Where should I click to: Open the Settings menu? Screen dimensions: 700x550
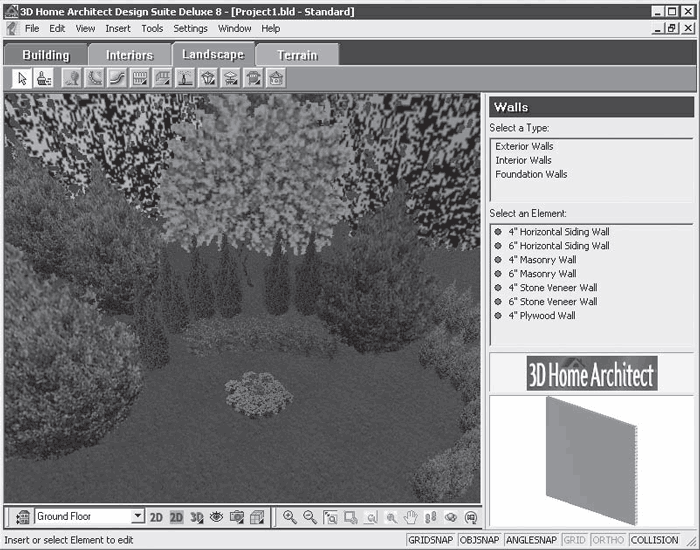click(x=190, y=29)
